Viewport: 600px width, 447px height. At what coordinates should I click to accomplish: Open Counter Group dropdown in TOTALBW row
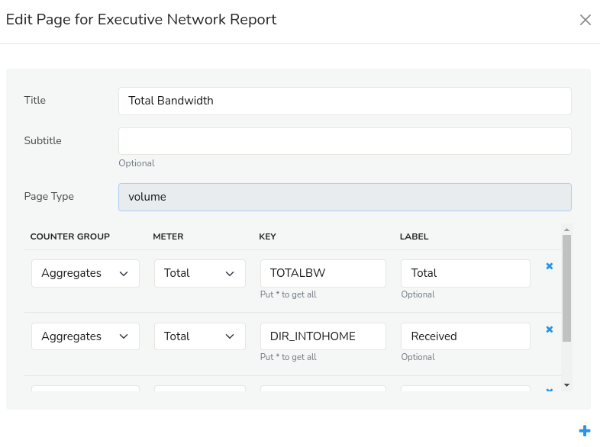85,273
